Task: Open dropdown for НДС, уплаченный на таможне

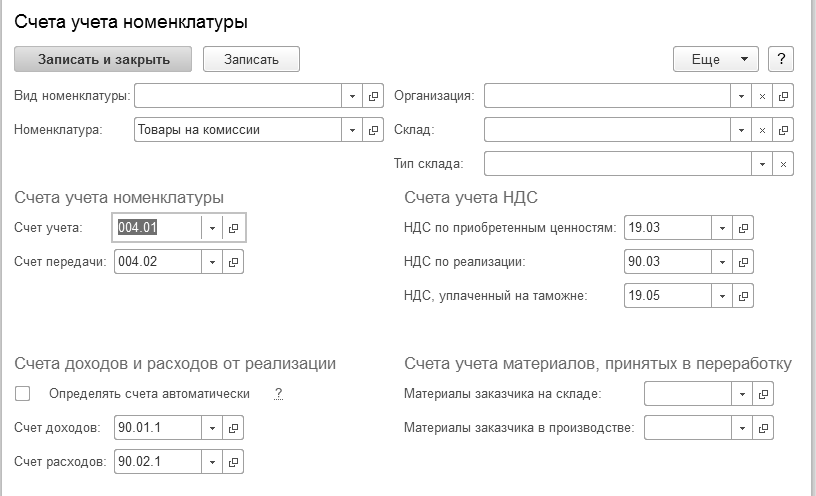Action: pyautogui.click(x=722, y=296)
